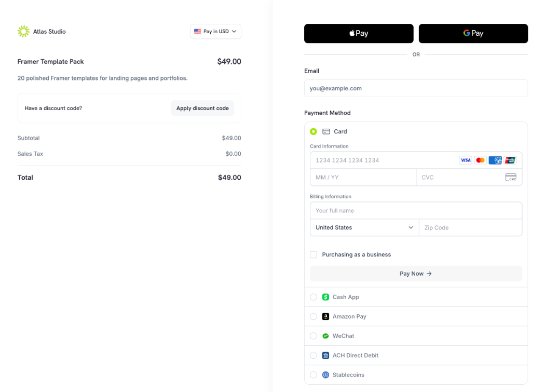This screenshot has height=392, width=545.
Task: Focus the Zip Code field
Action: click(x=471, y=227)
